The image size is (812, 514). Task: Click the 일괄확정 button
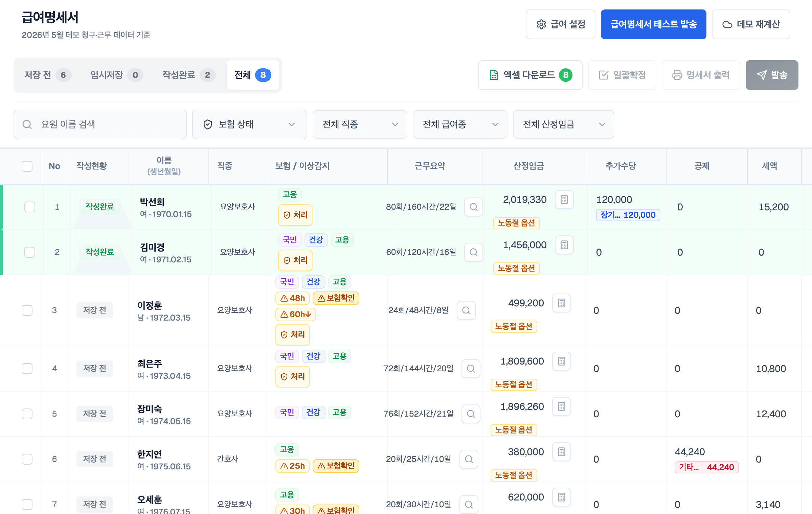click(x=622, y=75)
